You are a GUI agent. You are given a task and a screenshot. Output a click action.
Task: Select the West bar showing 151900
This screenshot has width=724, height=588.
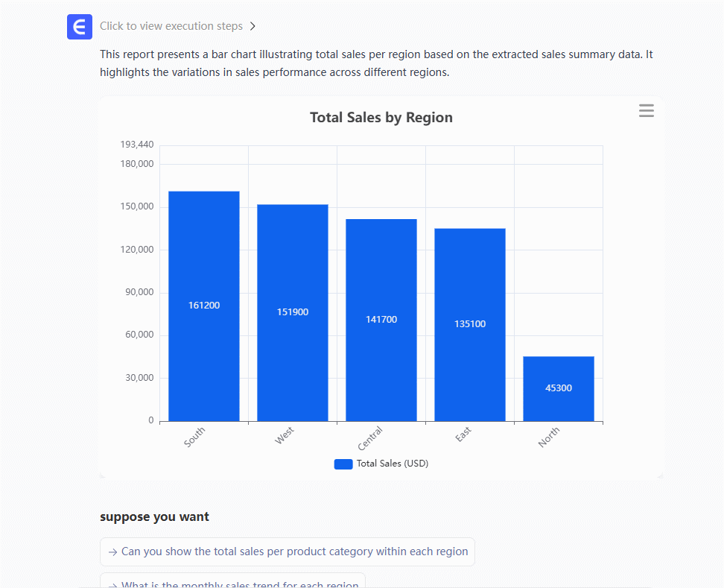[x=292, y=312]
